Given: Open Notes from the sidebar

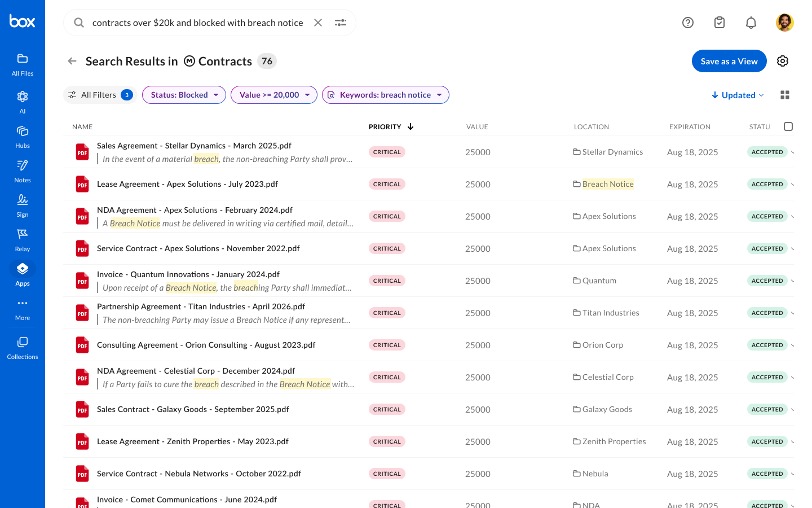Looking at the screenshot, I should coord(23,171).
